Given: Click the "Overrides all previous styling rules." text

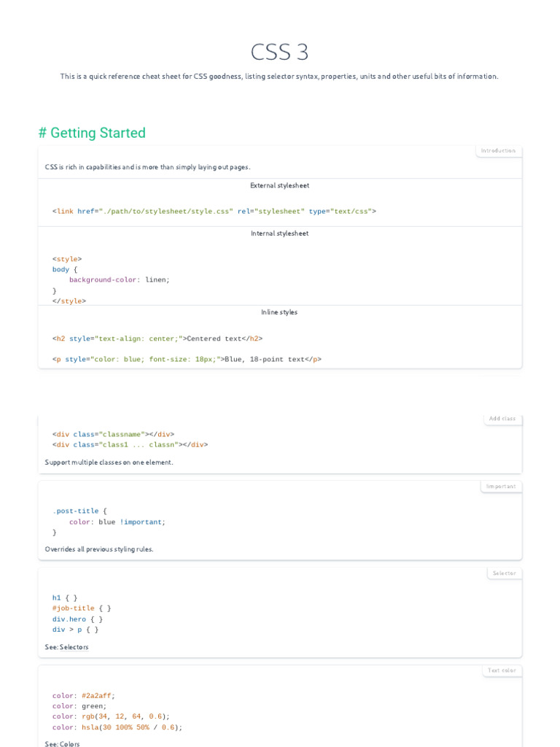Looking at the screenshot, I should coord(99,549).
